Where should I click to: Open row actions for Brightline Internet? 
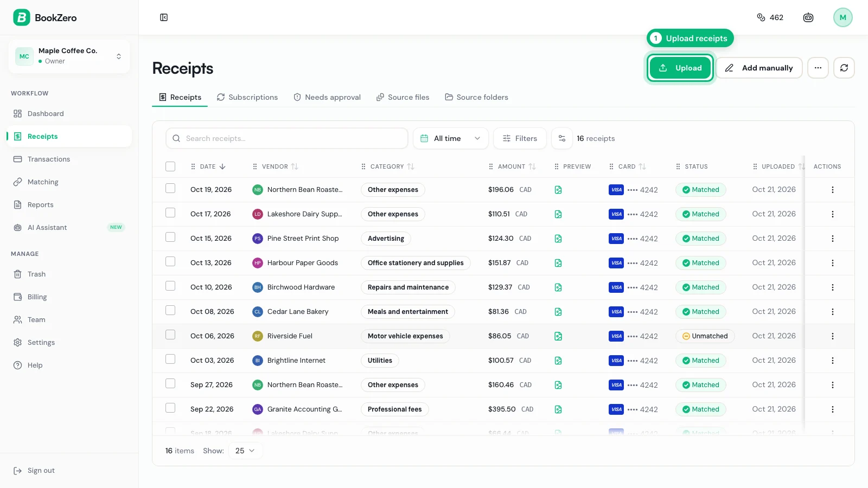point(833,361)
